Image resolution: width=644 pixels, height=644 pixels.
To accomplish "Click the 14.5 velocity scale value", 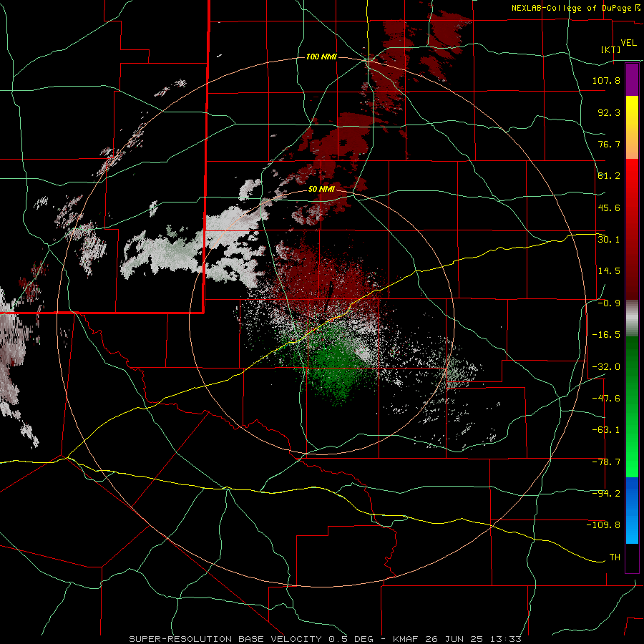I will 609,271.
